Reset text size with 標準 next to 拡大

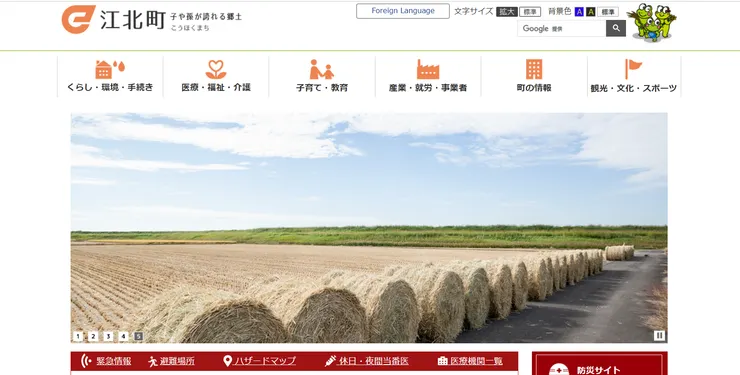pyautogui.click(x=530, y=12)
